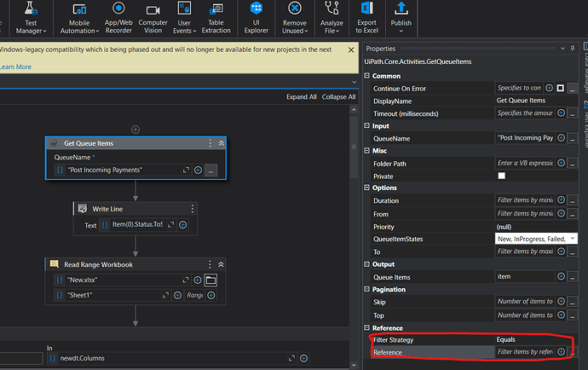Image resolution: width=588 pixels, height=370 pixels.
Task: Open Read Range Workbook options menu
Action: (x=210, y=264)
